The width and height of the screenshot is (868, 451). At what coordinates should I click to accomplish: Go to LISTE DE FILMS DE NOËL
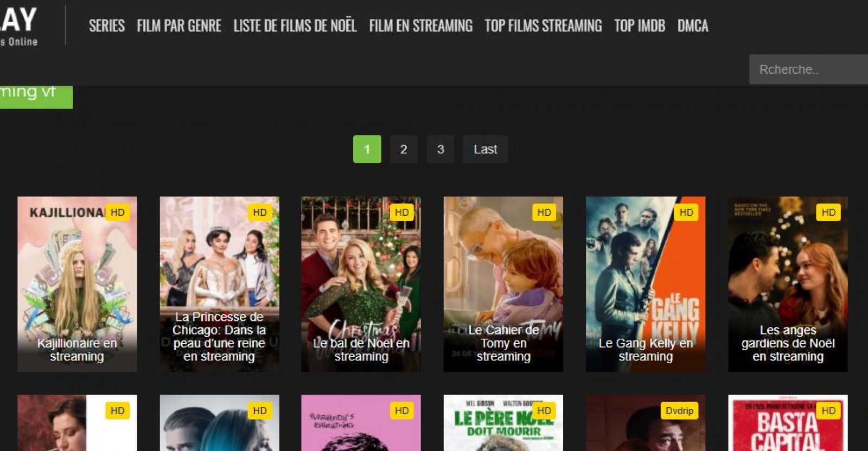(295, 25)
